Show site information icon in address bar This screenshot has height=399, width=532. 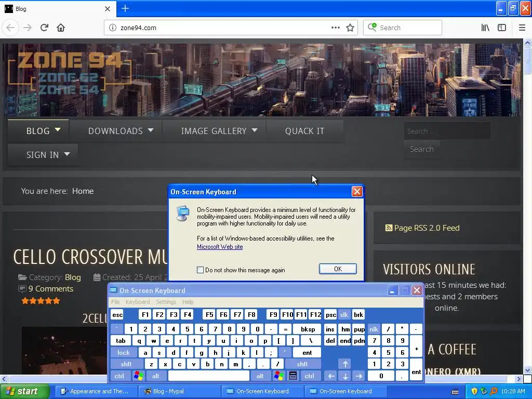(113, 28)
